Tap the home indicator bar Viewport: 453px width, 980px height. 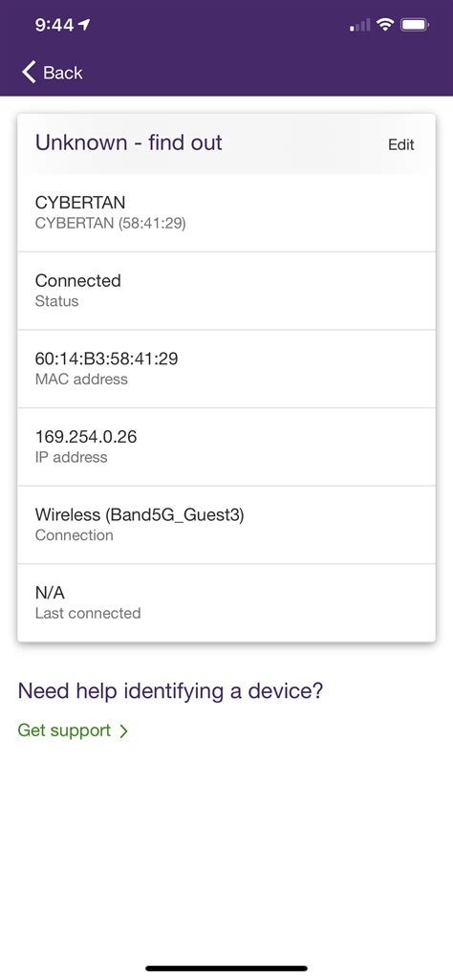click(x=226, y=969)
